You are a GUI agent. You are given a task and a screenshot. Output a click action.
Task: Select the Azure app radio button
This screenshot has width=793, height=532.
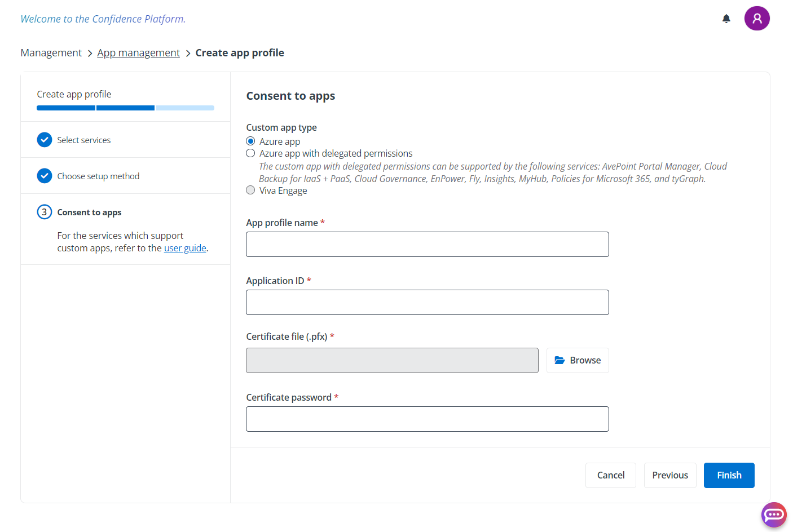coord(250,141)
